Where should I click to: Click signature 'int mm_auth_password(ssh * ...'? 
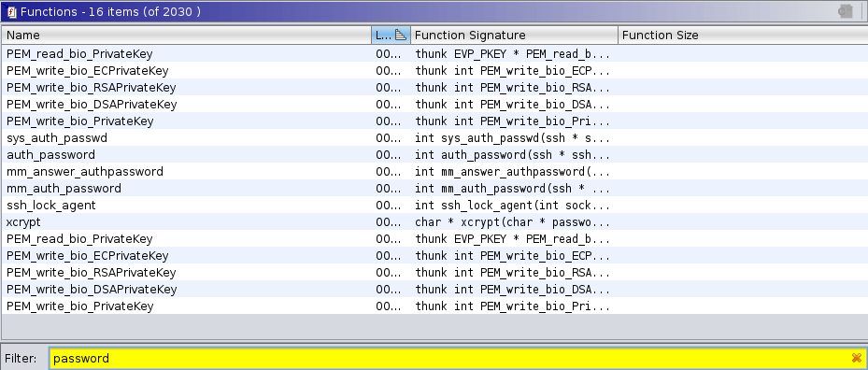[x=513, y=189]
